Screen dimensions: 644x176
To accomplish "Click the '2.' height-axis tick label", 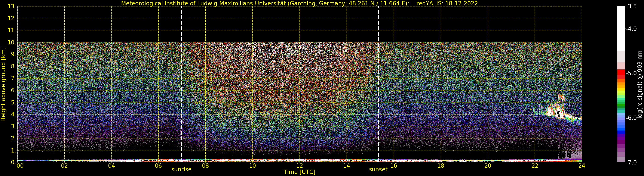I will tap(13, 139).
